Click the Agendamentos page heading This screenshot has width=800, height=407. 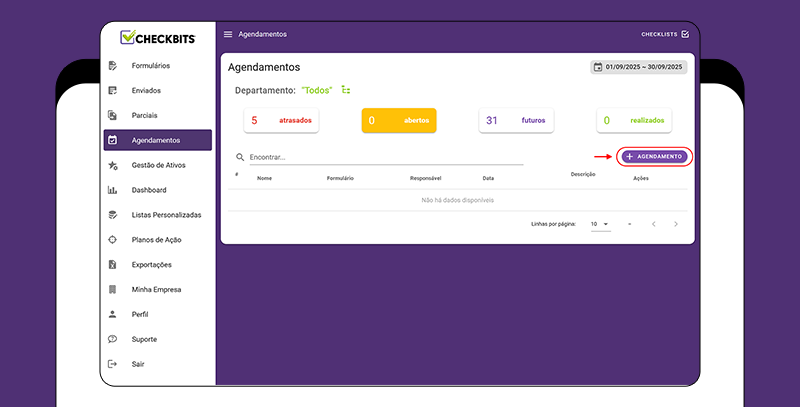tap(264, 67)
